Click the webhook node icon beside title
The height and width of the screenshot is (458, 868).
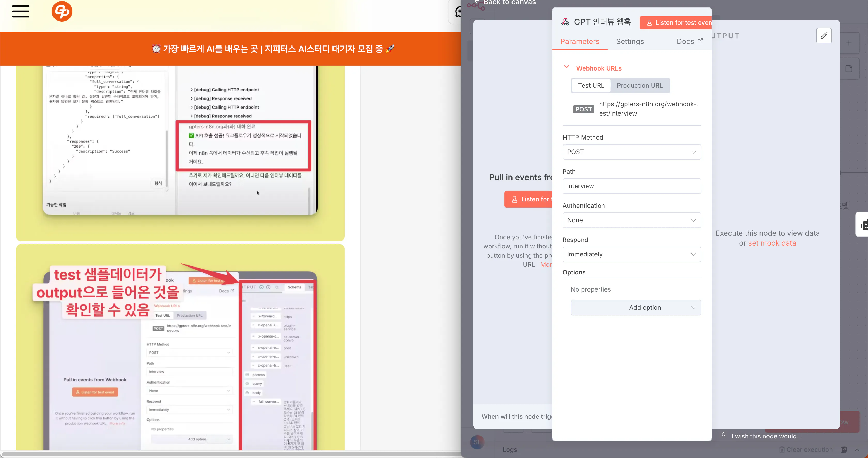click(x=565, y=22)
